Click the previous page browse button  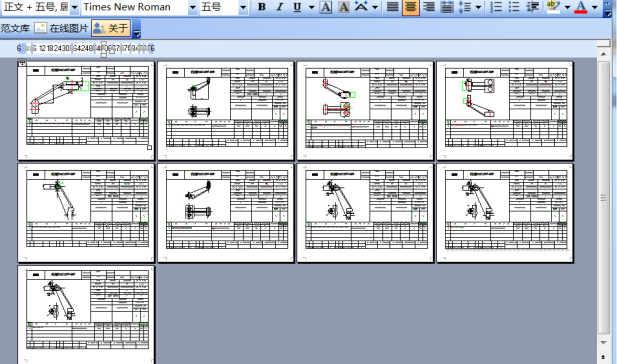tap(603, 357)
